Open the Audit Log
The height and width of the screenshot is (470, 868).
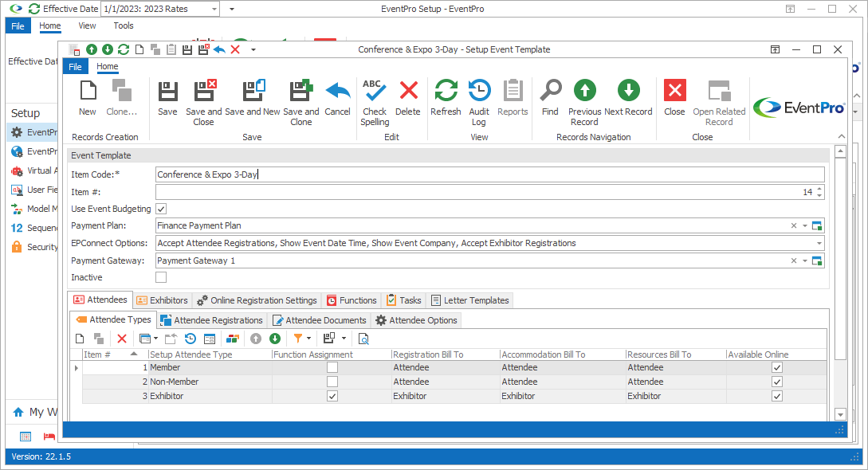click(479, 103)
